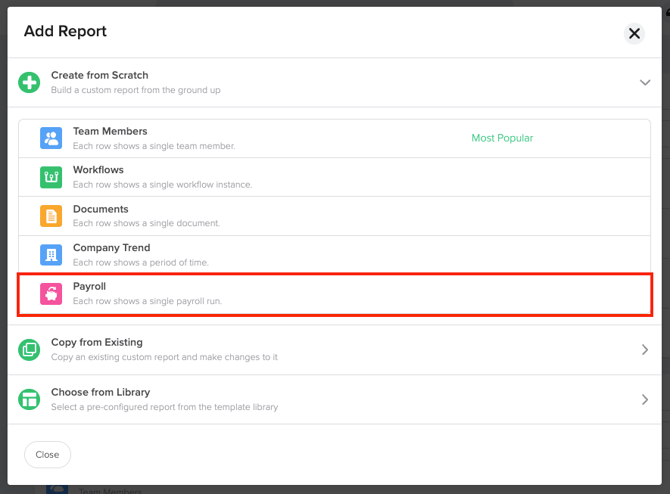
Task: Select the Team Members report type title
Action: (x=110, y=131)
